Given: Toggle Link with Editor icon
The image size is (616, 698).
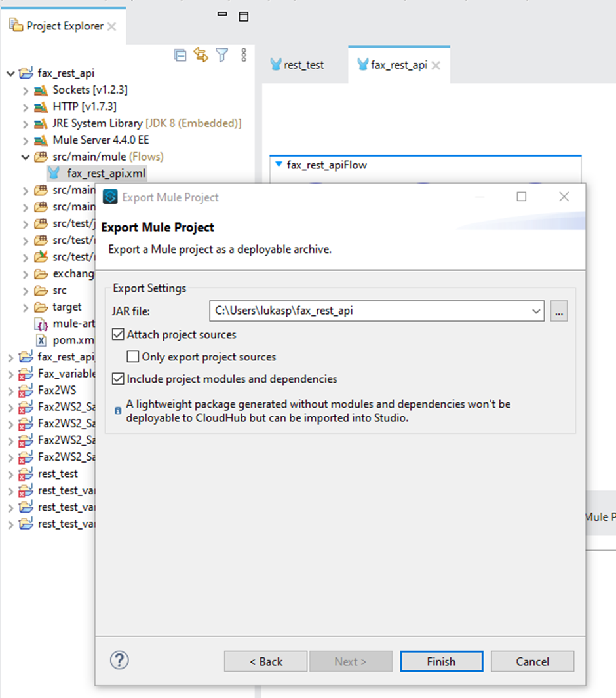Looking at the screenshot, I should click(201, 55).
